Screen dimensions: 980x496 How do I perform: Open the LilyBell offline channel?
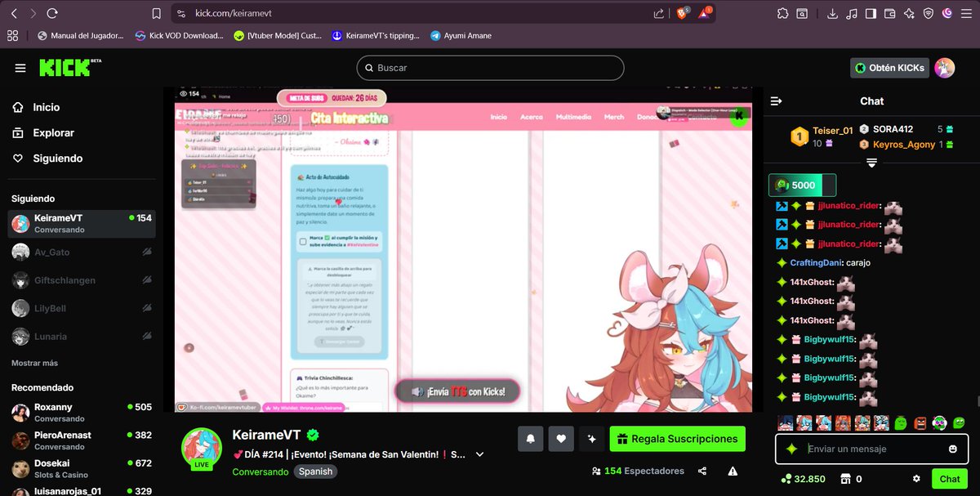point(82,308)
